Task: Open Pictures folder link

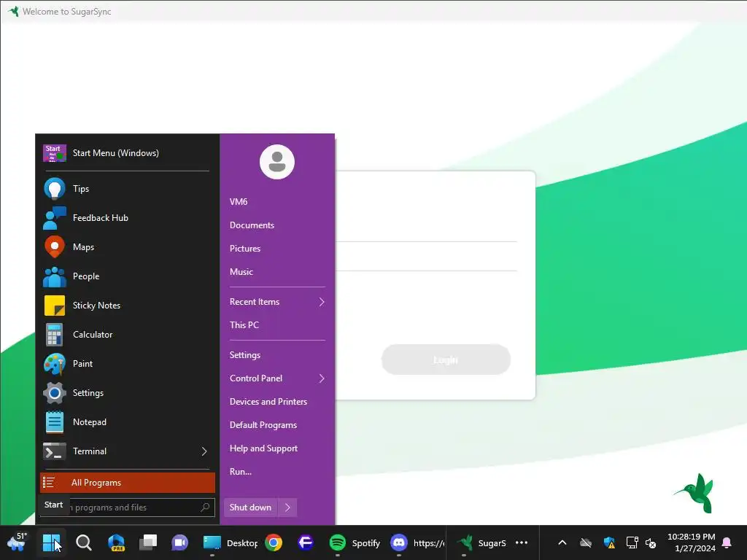Action: click(245, 249)
